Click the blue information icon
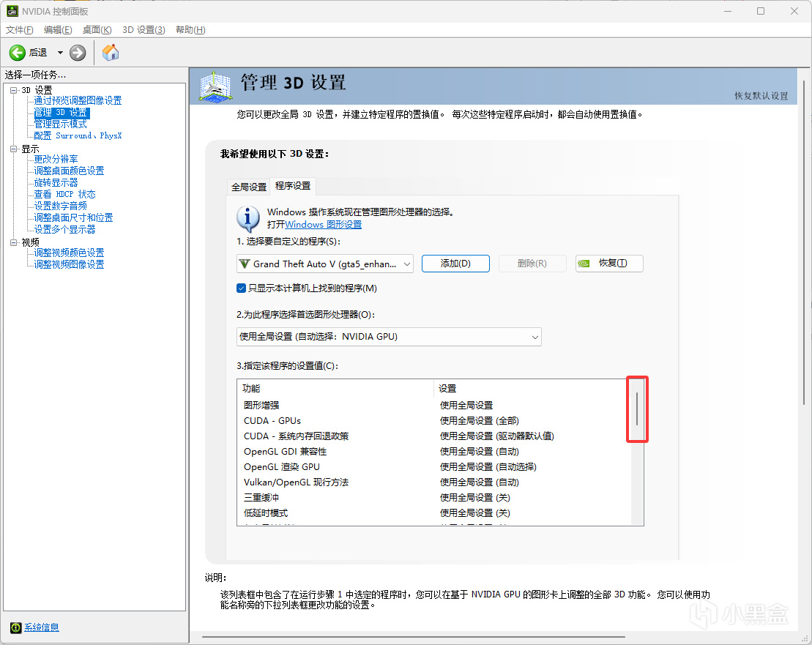This screenshot has height=645, width=812. click(x=248, y=218)
